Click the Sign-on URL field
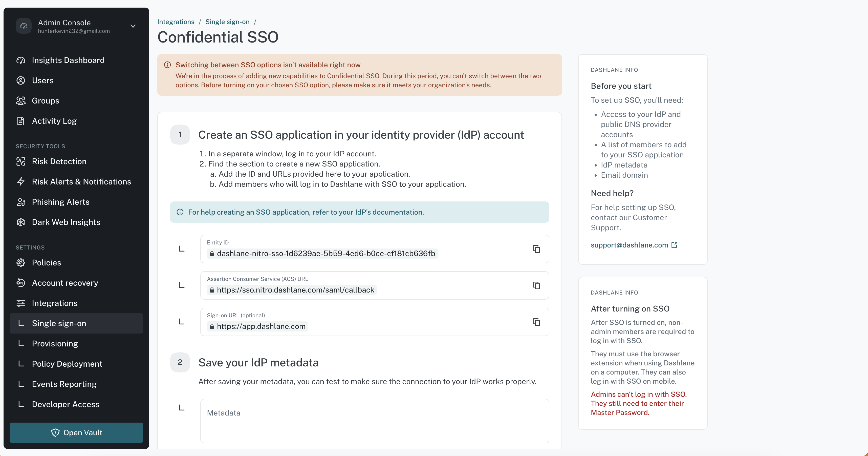Image resolution: width=868 pixels, height=456 pixels. (x=374, y=322)
